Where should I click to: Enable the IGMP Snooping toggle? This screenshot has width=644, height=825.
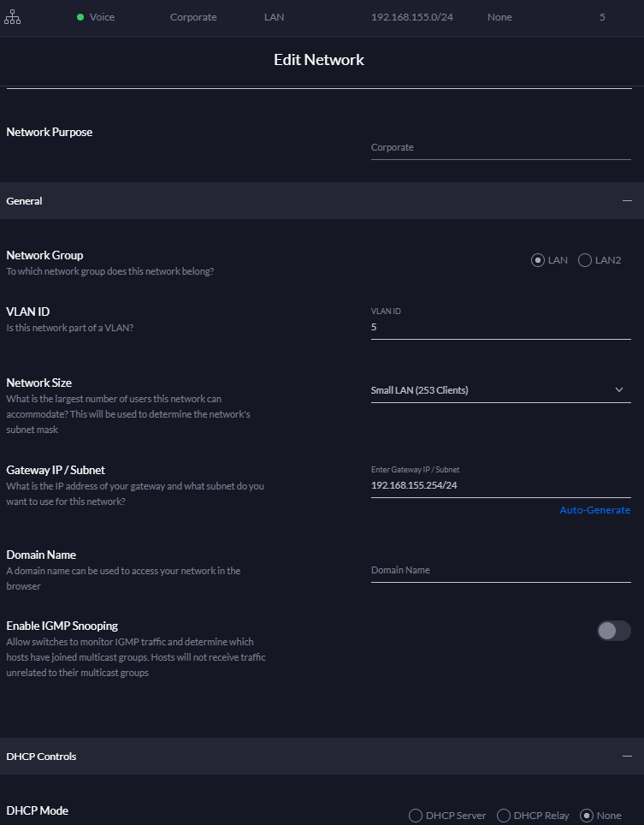613,631
